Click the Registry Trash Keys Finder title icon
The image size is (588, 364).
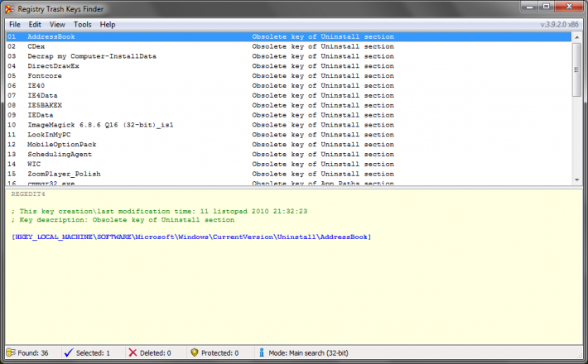tap(9, 9)
